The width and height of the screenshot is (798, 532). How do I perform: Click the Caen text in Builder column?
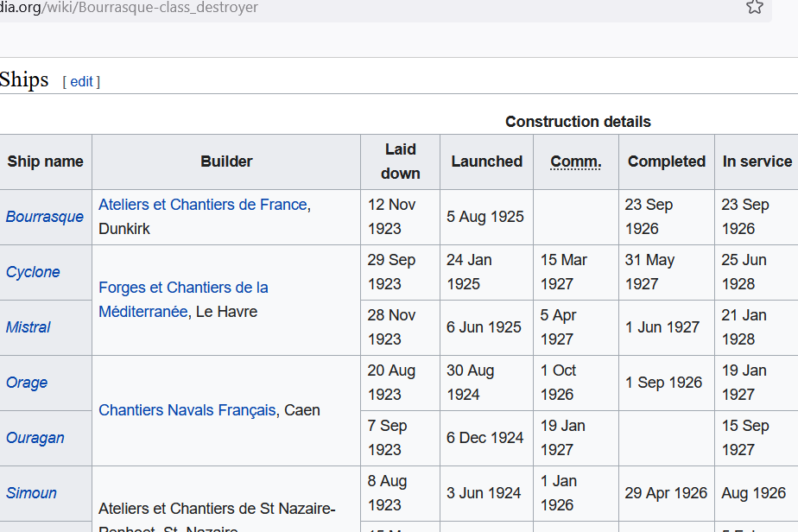tap(302, 410)
